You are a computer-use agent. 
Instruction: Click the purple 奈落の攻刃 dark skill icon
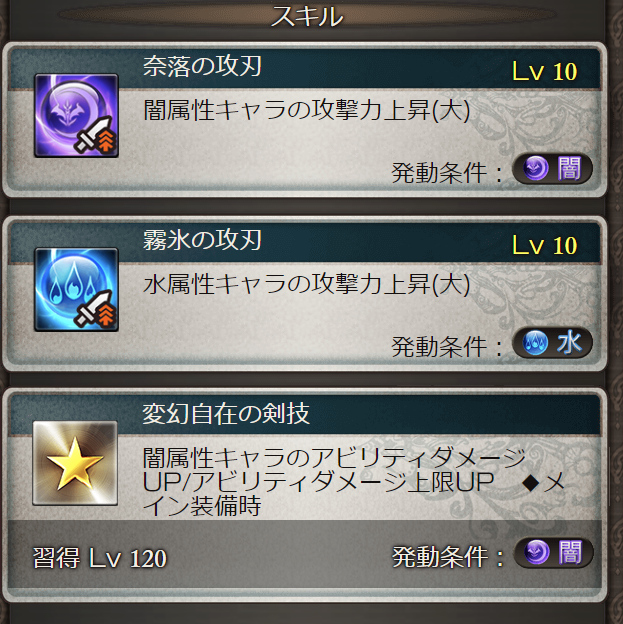coord(76,115)
